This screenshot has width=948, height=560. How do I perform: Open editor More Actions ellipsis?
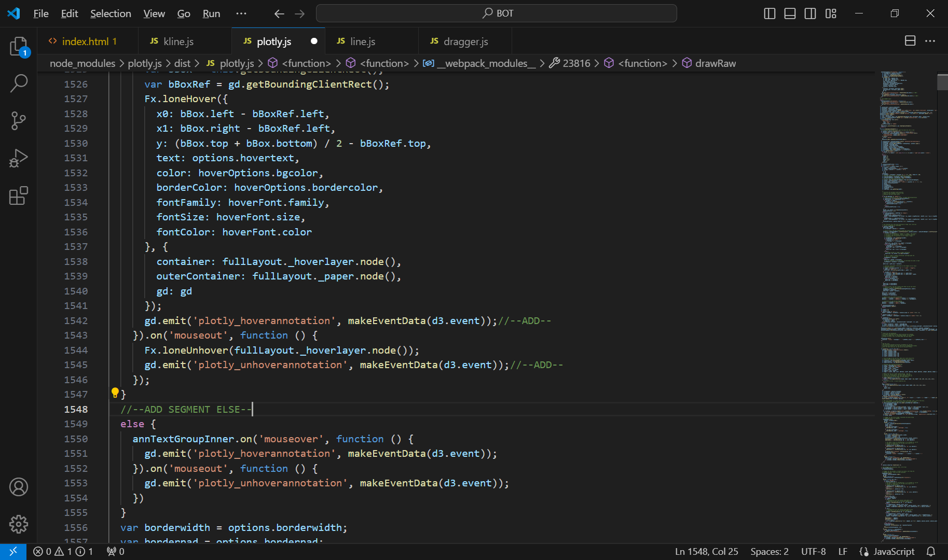point(930,41)
